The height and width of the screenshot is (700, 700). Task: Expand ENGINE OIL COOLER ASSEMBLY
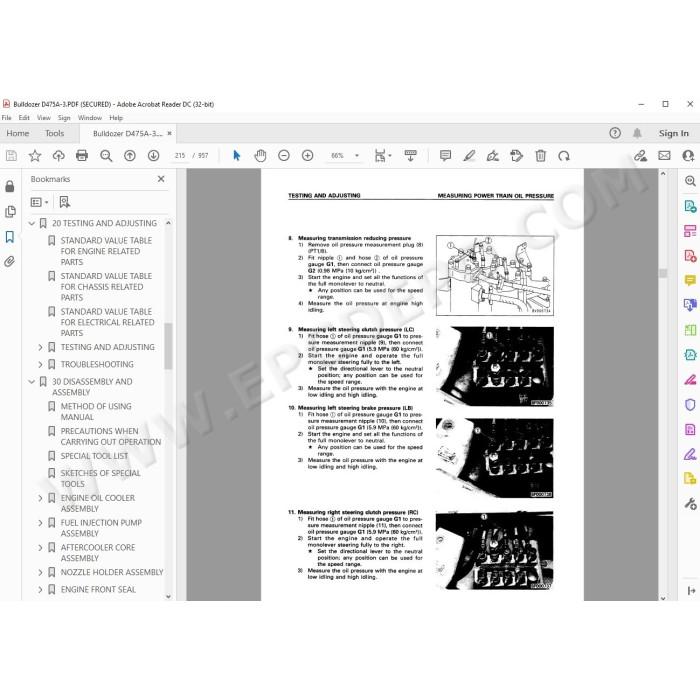tap(40, 498)
